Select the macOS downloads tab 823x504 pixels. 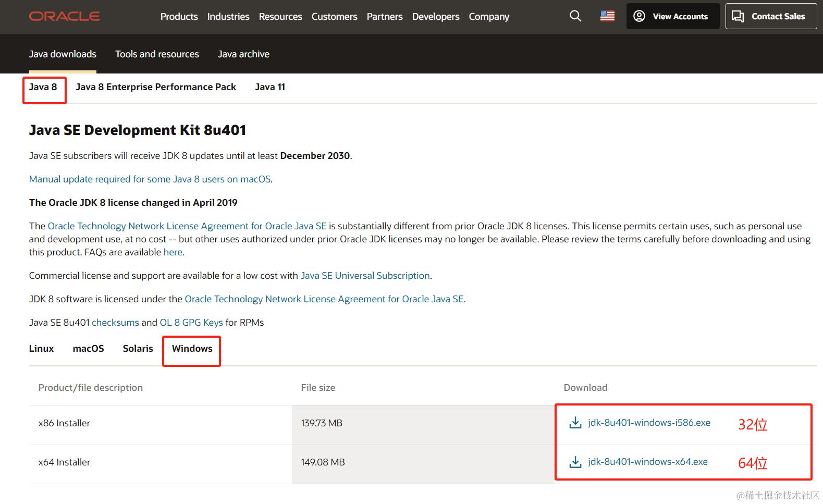point(89,349)
